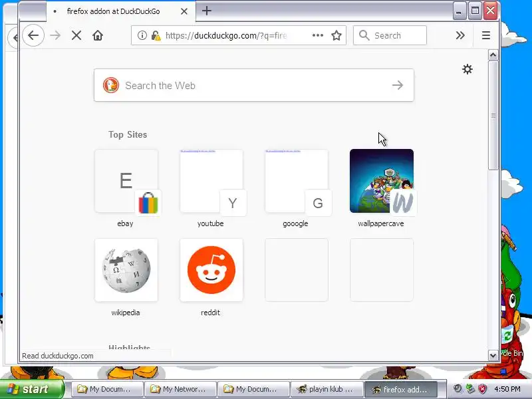The width and height of the screenshot is (532, 399).
Task: Bookmark this page with star icon
Action: click(336, 35)
